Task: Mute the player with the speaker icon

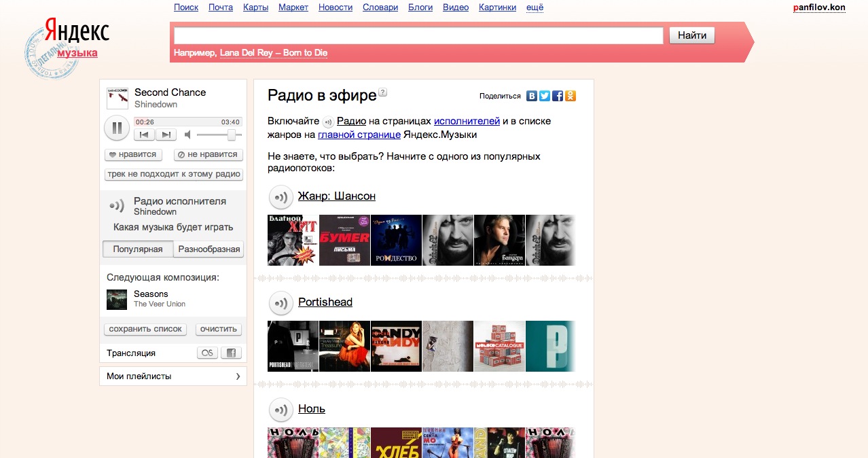Action: click(x=187, y=135)
